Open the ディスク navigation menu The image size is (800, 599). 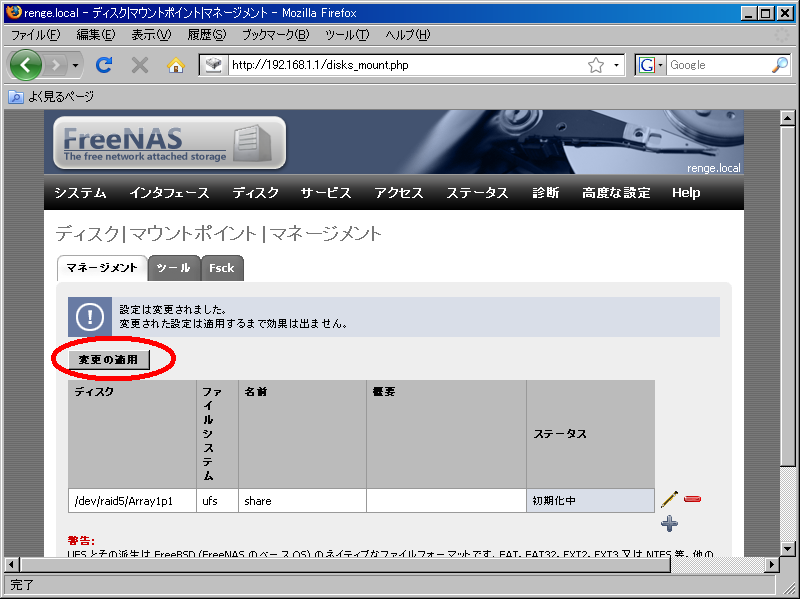pyautogui.click(x=255, y=192)
